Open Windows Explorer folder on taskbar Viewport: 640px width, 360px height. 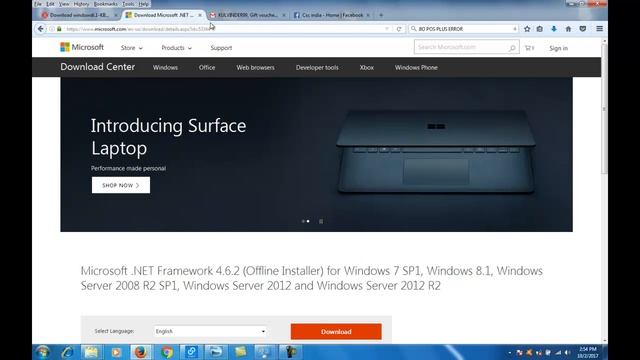[x=91, y=352]
